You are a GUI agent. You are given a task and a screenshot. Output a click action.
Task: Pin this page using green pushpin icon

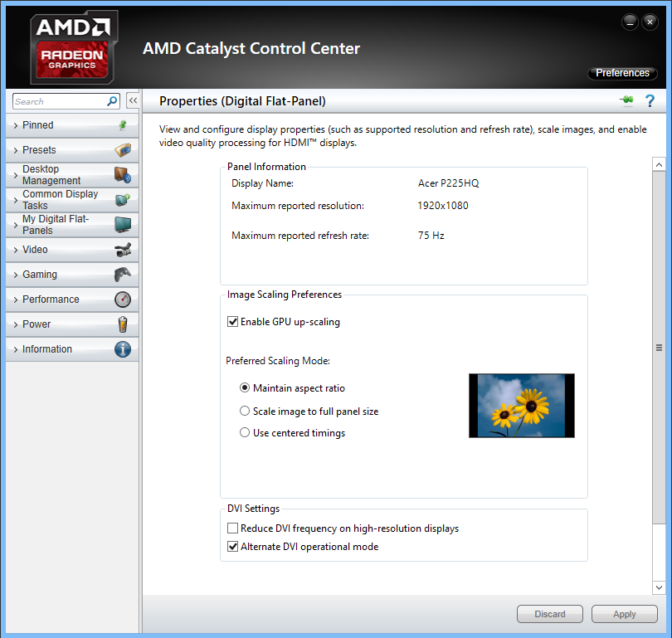tap(626, 100)
